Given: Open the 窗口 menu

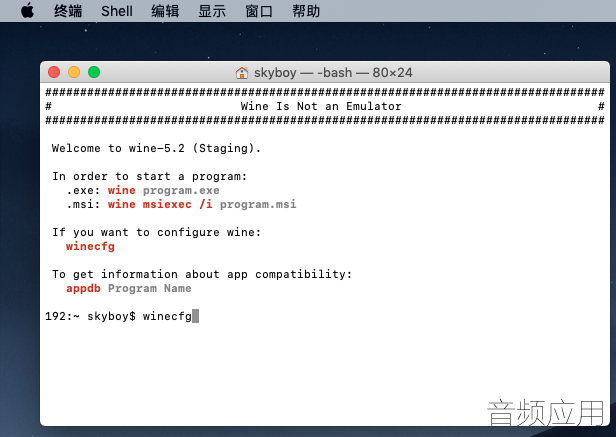Looking at the screenshot, I should click(x=259, y=11).
